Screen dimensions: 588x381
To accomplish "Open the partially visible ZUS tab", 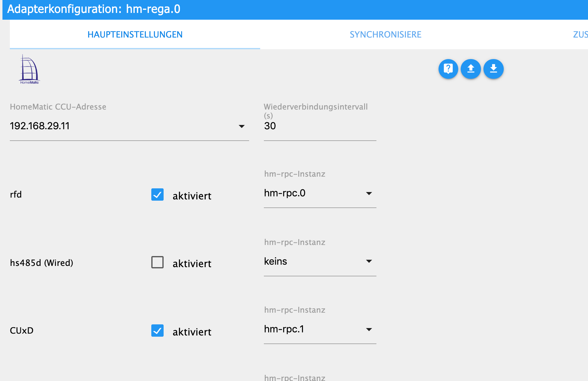I will tap(580, 34).
